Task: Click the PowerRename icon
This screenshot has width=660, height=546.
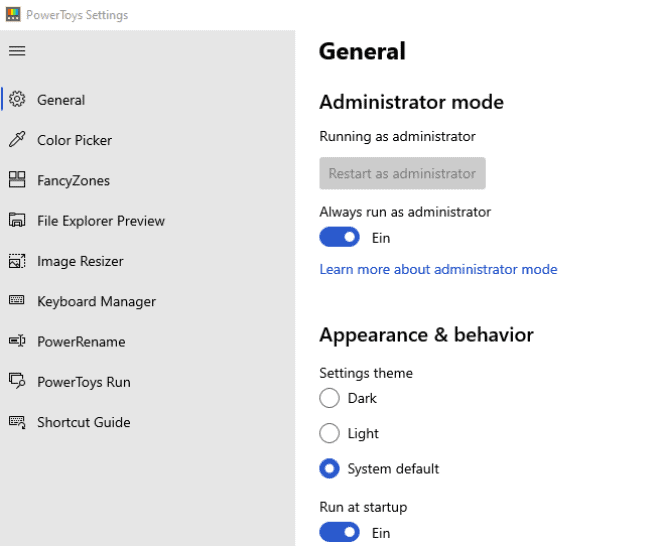Action: 17,341
